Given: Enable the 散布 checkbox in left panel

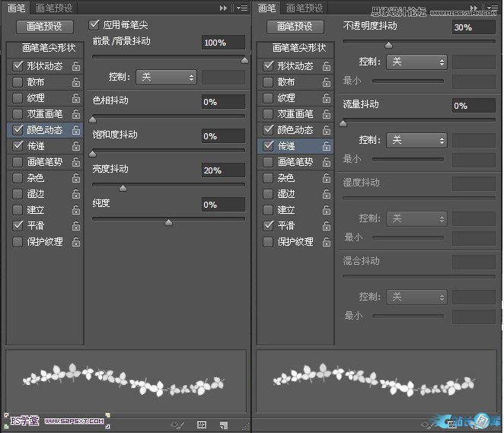Looking at the screenshot, I should pyautogui.click(x=18, y=82).
